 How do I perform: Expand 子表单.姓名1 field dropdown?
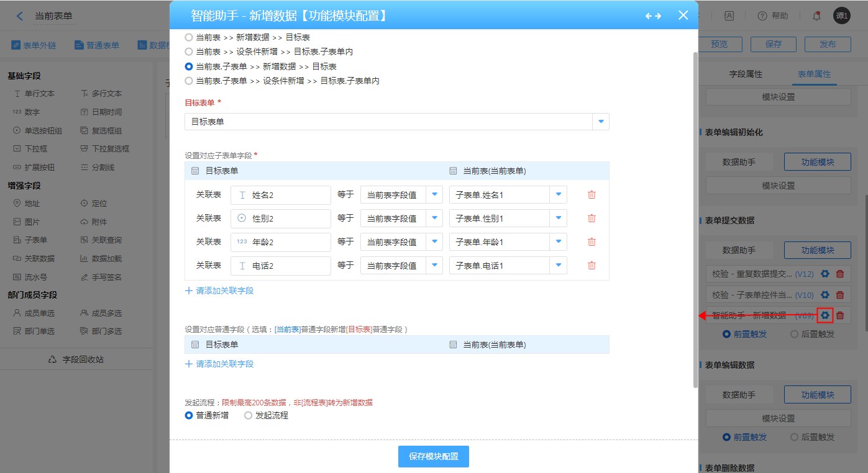tap(558, 195)
